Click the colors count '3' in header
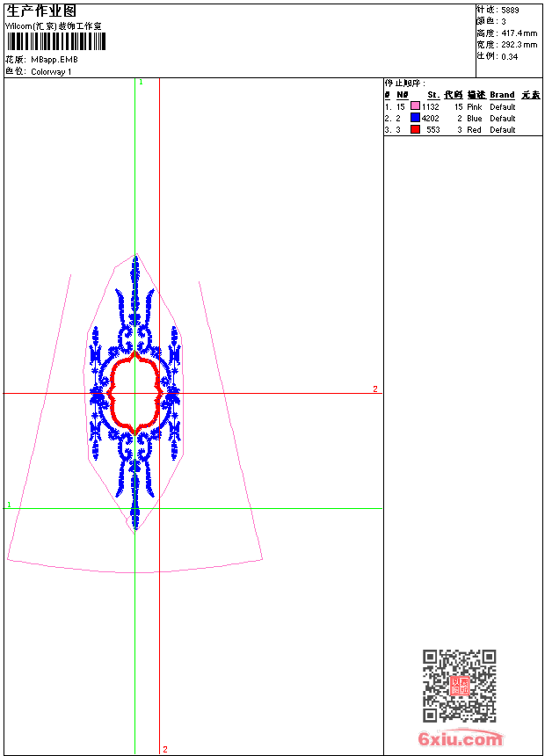Image resolution: width=545 pixels, height=756 pixels. (504, 22)
